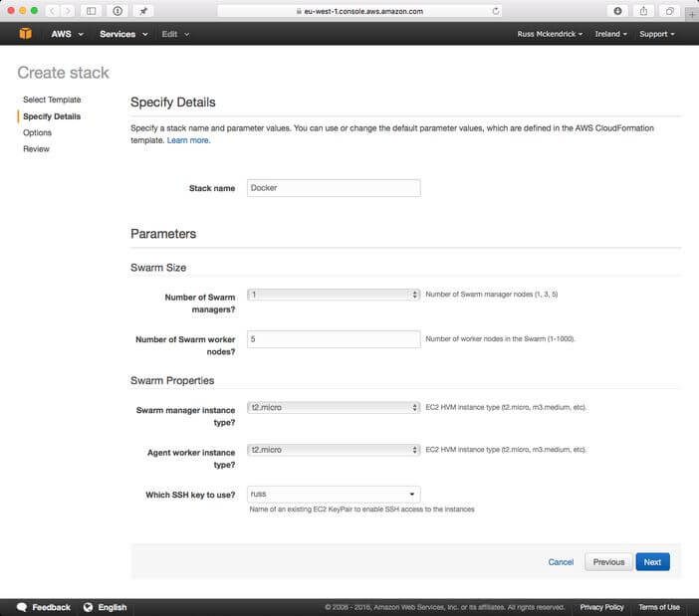This screenshot has height=616, width=699.
Task: Go back with Safari's back arrow
Action: tap(52, 11)
